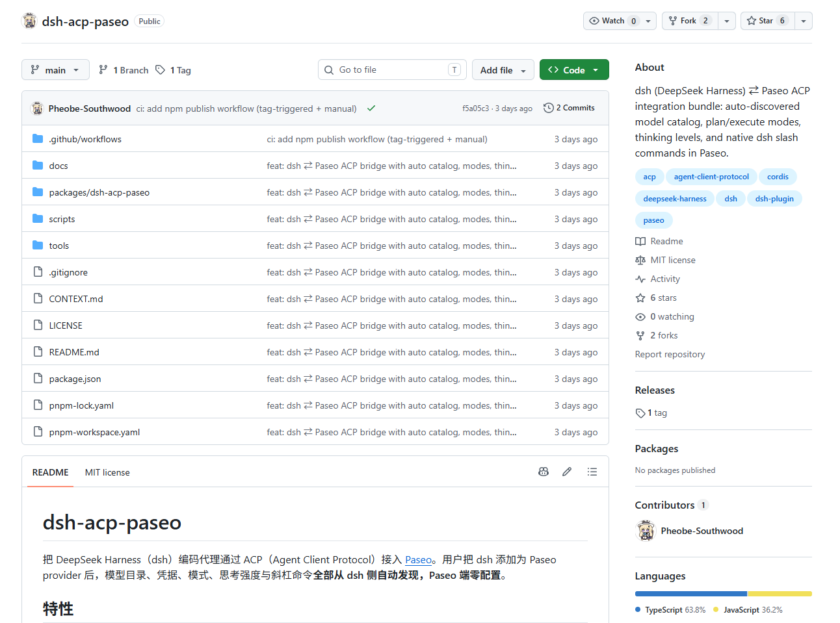Select the agent-client-protocol topic tag

click(x=711, y=177)
